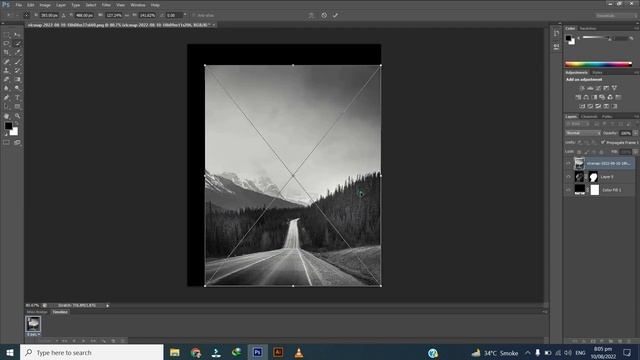Image resolution: width=640 pixels, height=360 pixels.
Task: Select the Move tool
Action: click(x=17, y=35)
